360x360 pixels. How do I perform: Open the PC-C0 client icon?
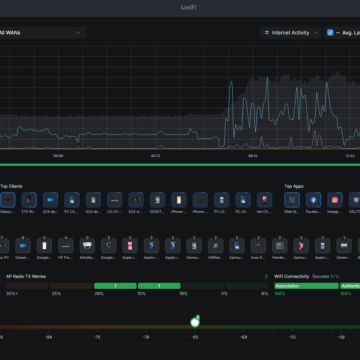click(72, 200)
